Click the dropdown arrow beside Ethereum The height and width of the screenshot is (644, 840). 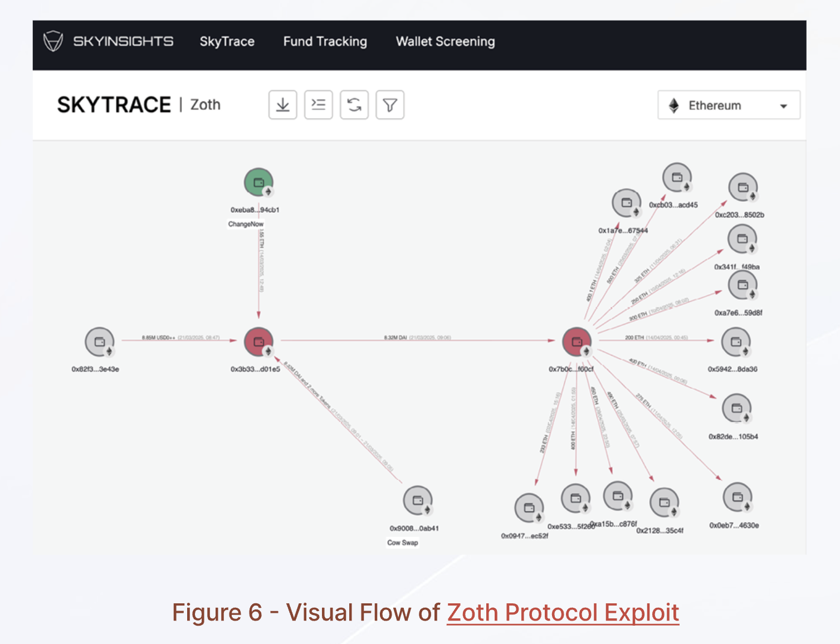pos(784,106)
